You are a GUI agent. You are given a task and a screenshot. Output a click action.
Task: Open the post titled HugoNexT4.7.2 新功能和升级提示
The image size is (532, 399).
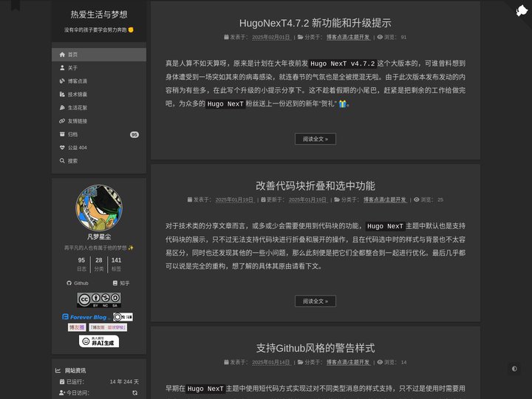[316, 23]
